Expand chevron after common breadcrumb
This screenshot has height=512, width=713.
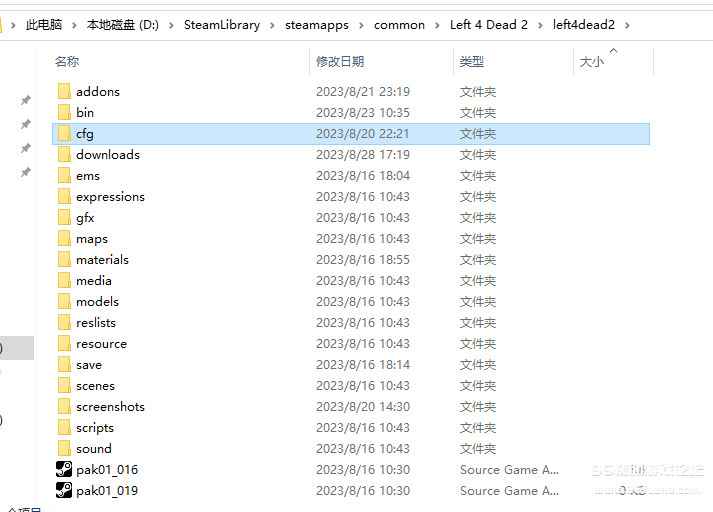[x=437, y=25]
